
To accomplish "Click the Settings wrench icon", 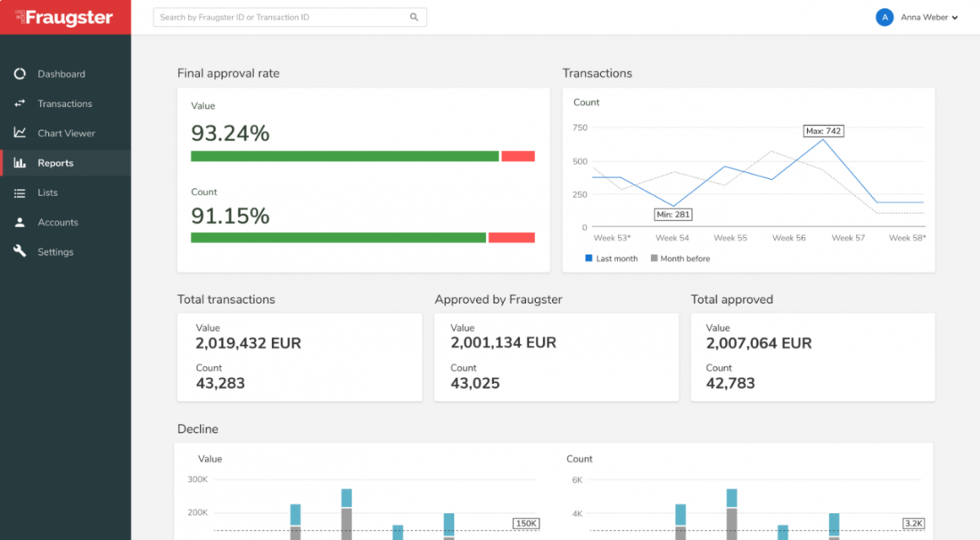I will pyautogui.click(x=20, y=252).
